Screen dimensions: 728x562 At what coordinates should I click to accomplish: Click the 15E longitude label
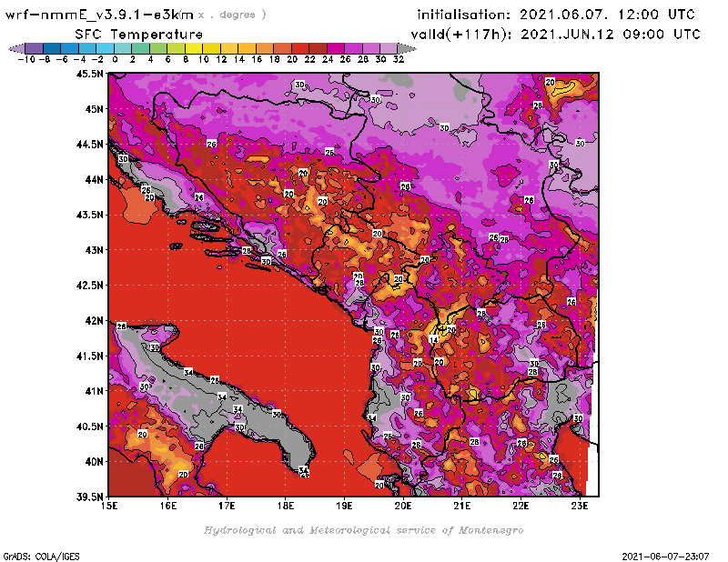coord(110,507)
